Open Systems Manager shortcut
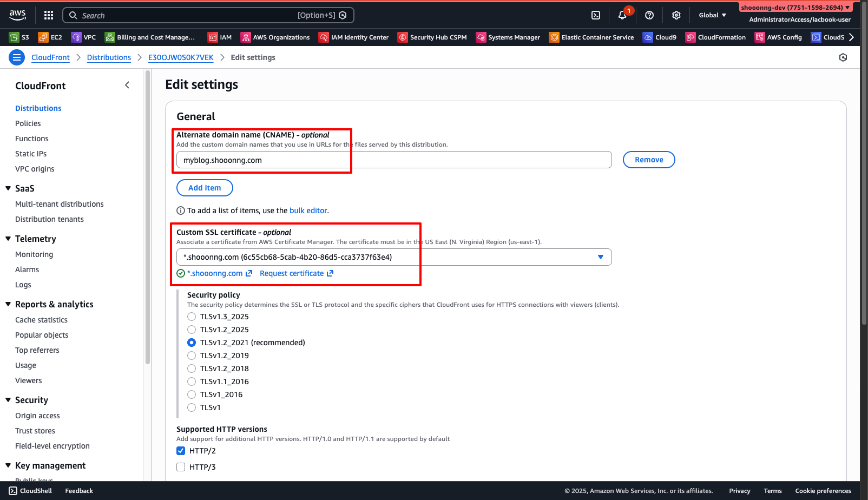Screen dimensions: 868x500 coord(508,37)
